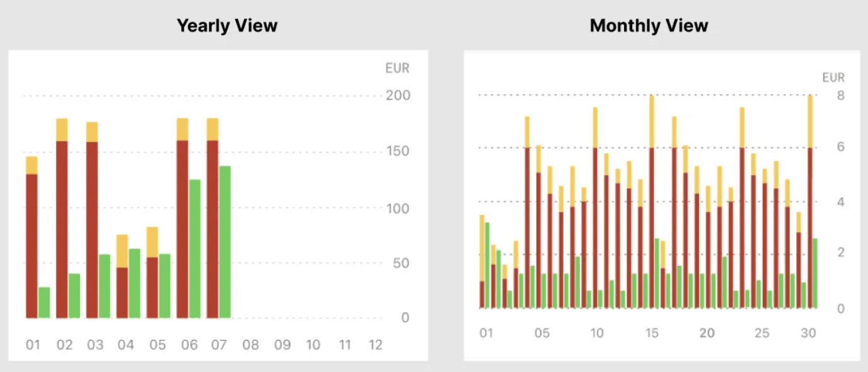This screenshot has width=868, height=372.
Task: Select the last red bar above Monthly label 30
Action: pyautogui.click(x=810, y=227)
